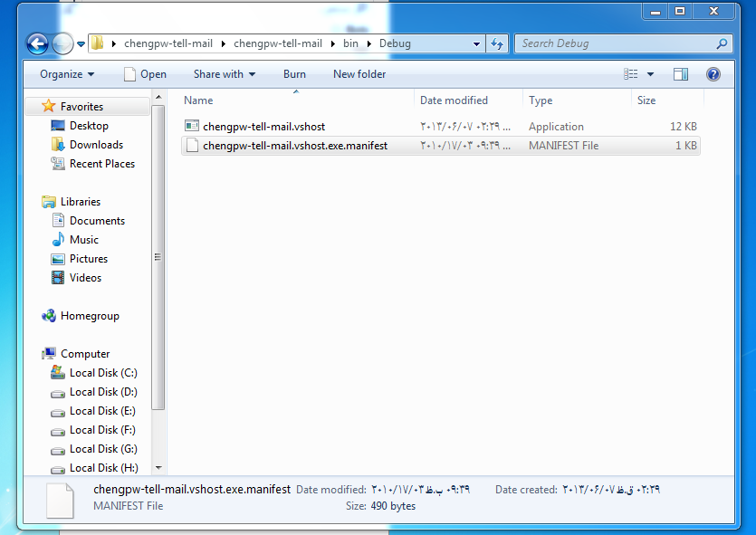The height and width of the screenshot is (535, 756).
Task: Open Pictures library
Action: 89,259
